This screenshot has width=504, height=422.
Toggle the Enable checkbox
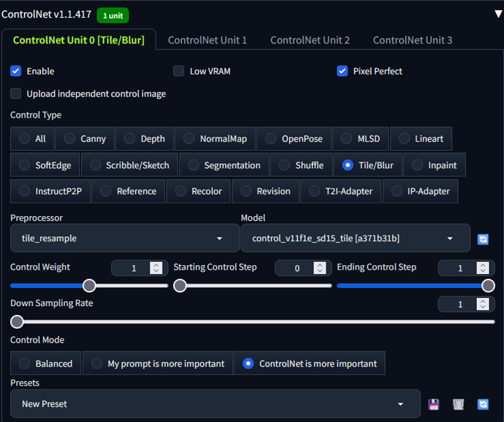click(x=16, y=71)
